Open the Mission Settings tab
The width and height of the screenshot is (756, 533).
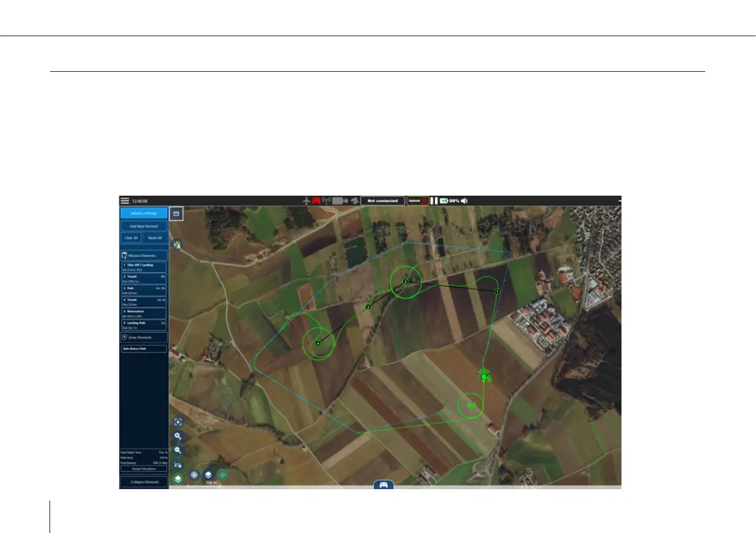click(143, 213)
